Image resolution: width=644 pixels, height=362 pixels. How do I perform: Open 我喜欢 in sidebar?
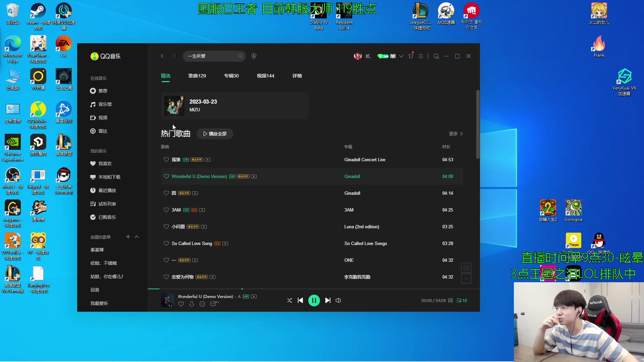(101, 164)
